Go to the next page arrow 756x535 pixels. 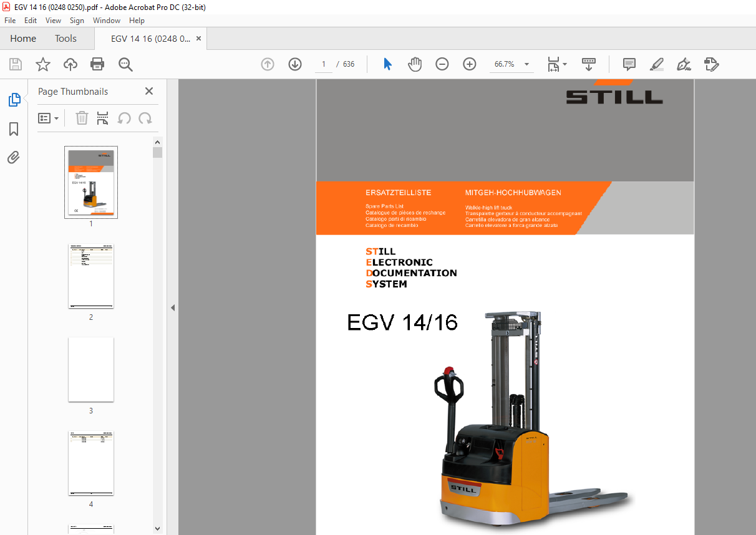[x=295, y=64]
